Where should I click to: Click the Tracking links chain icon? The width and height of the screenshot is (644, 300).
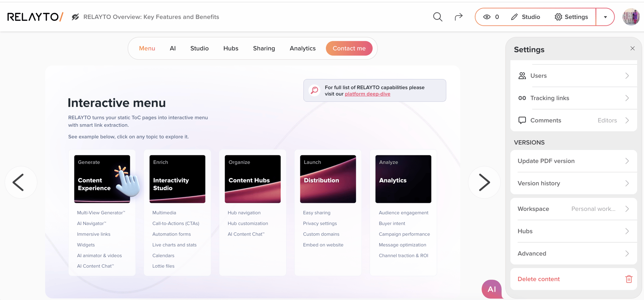pyautogui.click(x=522, y=98)
